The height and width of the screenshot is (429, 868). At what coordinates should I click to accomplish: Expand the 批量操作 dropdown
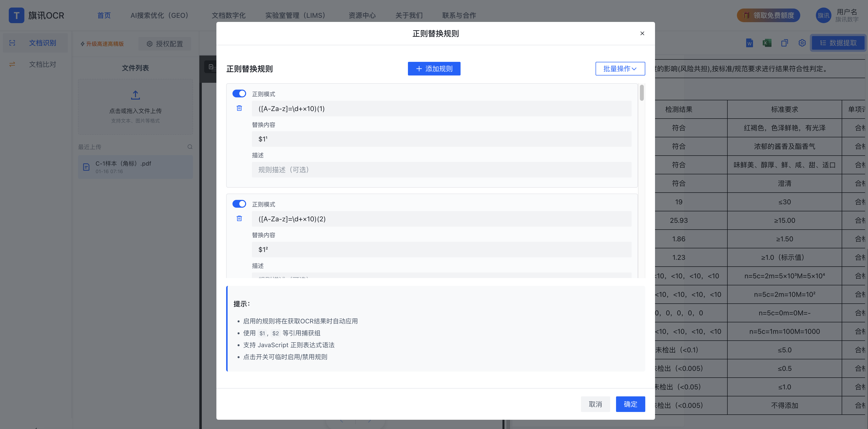pyautogui.click(x=620, y=69)
